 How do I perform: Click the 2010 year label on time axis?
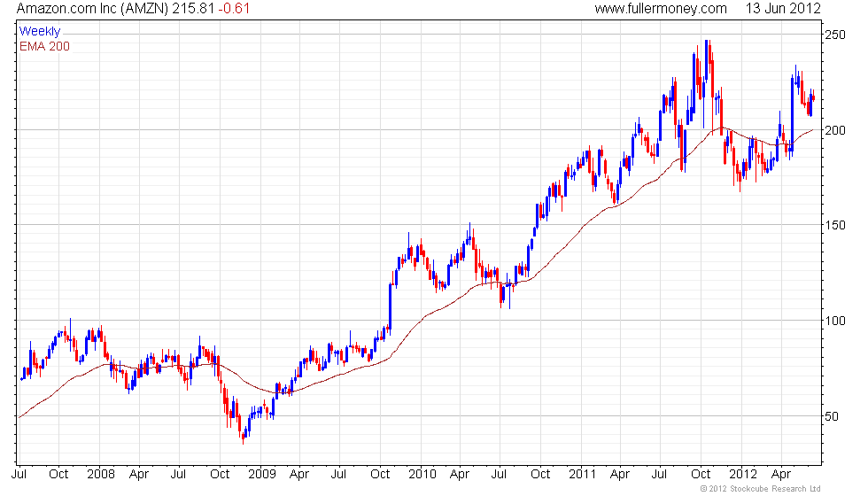pyautogui.click(x=422, y=475)
